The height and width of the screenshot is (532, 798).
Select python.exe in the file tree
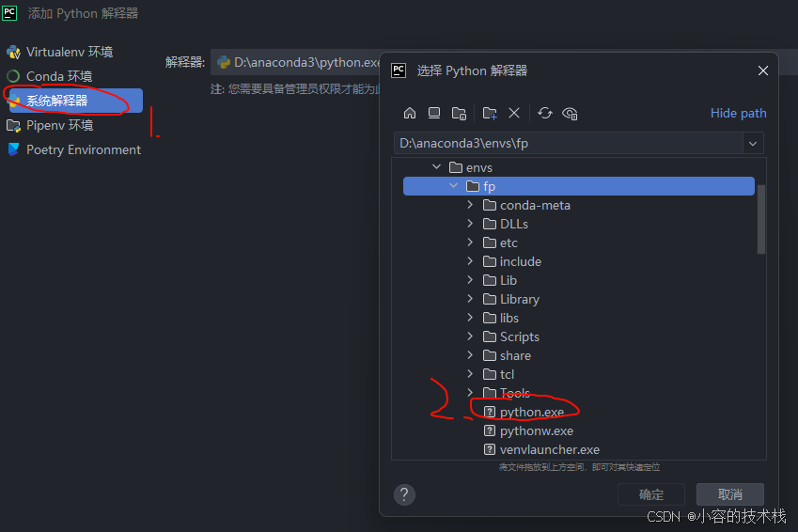532,412
